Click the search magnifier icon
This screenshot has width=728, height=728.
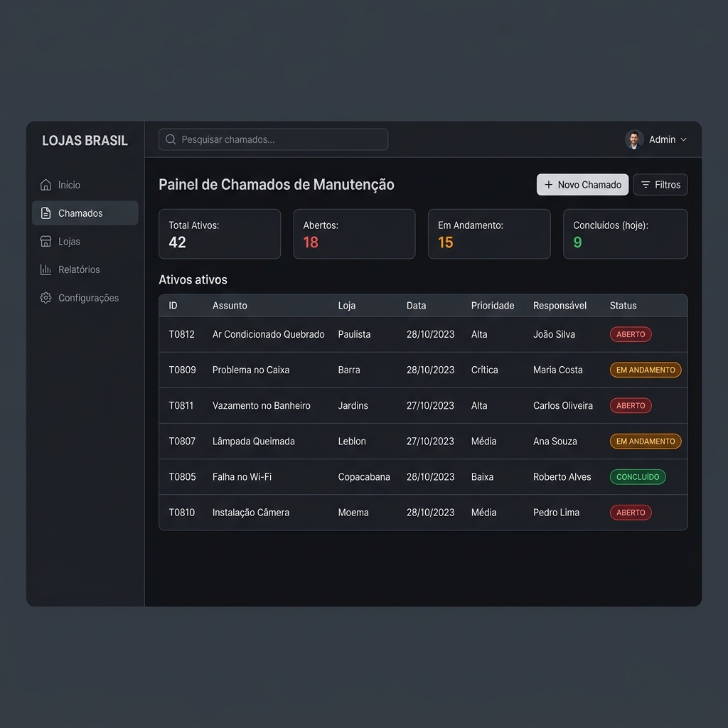(171, 139)
